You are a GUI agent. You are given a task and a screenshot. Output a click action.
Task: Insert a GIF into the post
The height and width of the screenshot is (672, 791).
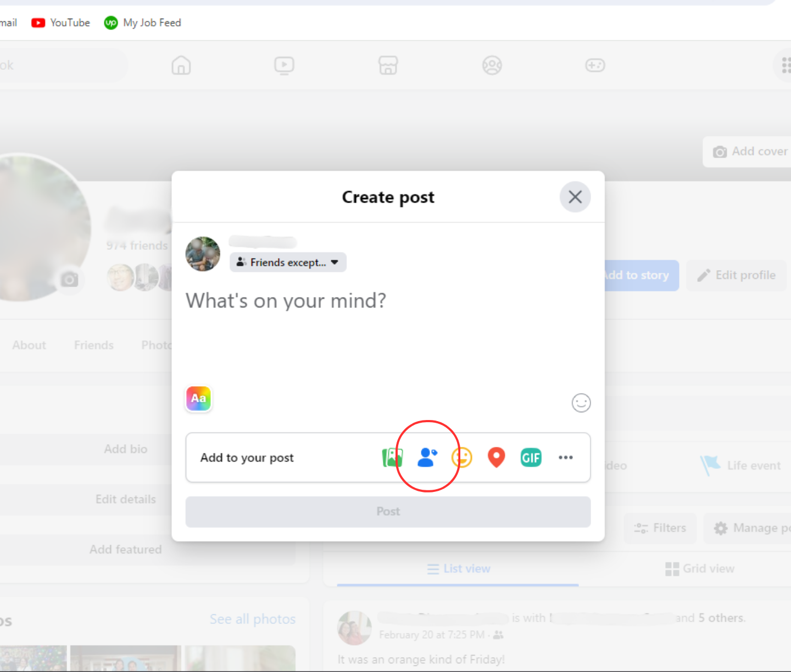click(531, 457)
